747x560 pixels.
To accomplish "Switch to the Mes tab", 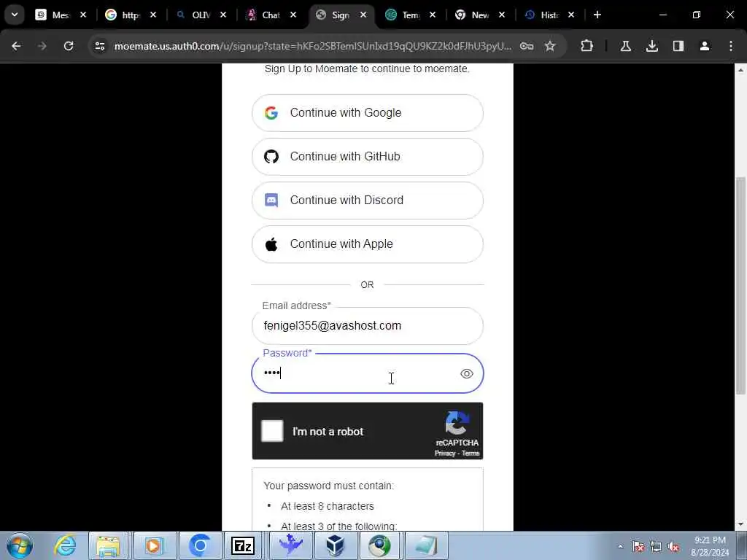I will tap(61, 15).
